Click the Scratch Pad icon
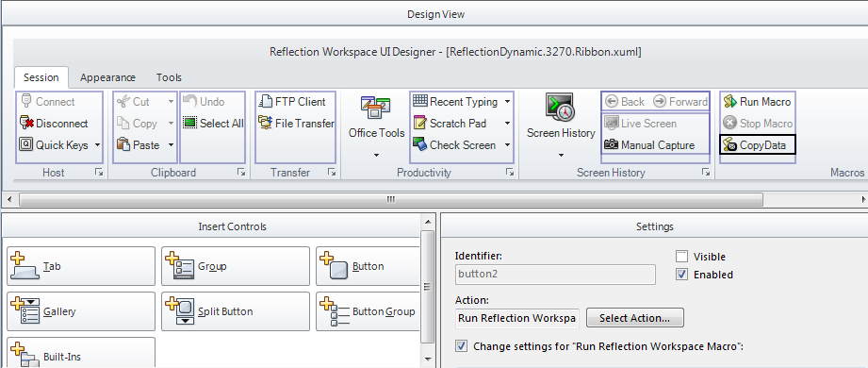 [x=420, y=123]
